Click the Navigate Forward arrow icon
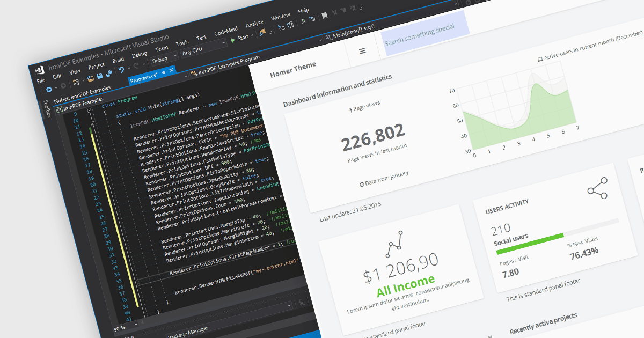Image resolution: width=644 pixels, height=338 pixels. click(x=63, y=86)
